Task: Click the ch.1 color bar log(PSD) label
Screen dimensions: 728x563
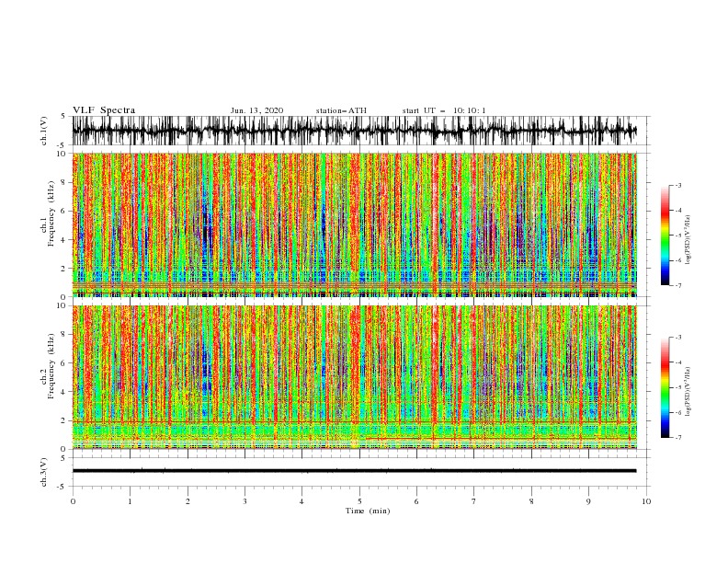Action: [688, 240]
